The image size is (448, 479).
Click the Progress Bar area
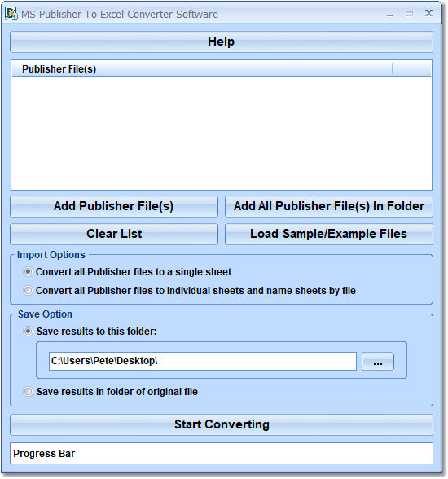(x=222, y=454)
